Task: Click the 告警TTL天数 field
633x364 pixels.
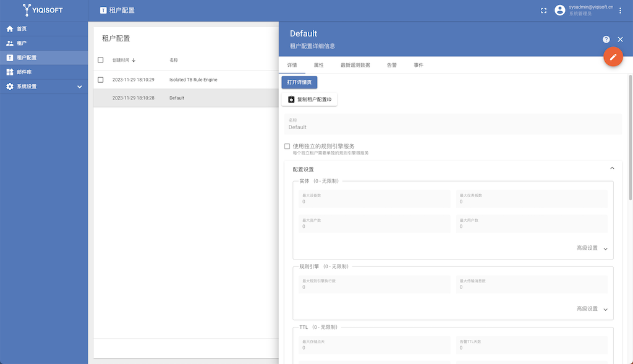Action: pos(532,345)
